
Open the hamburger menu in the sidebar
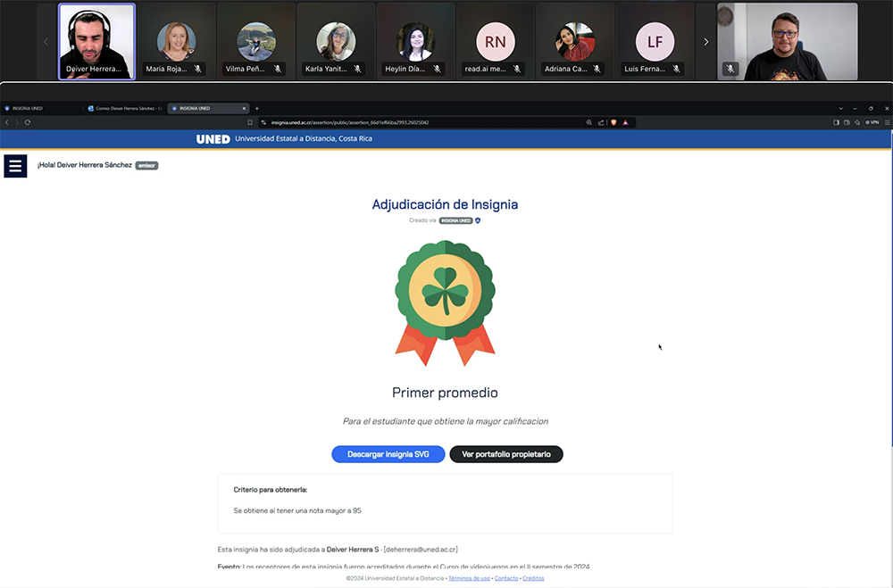[x=15, y=166]
